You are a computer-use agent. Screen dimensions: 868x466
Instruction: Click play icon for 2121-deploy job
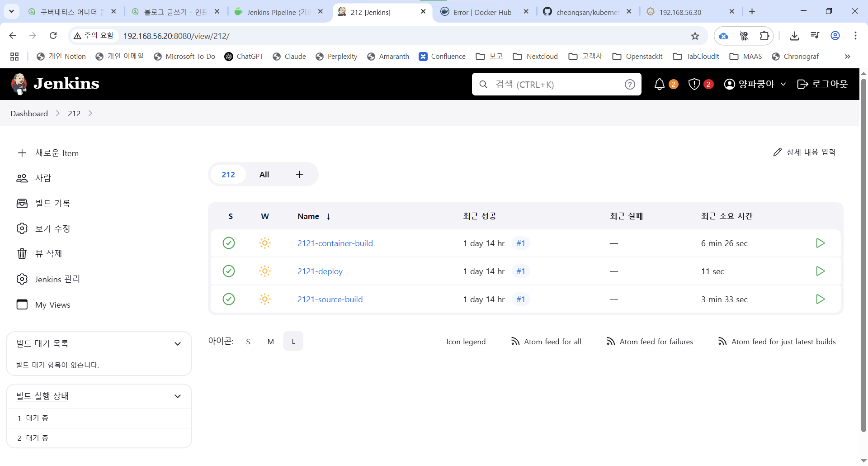820,271
